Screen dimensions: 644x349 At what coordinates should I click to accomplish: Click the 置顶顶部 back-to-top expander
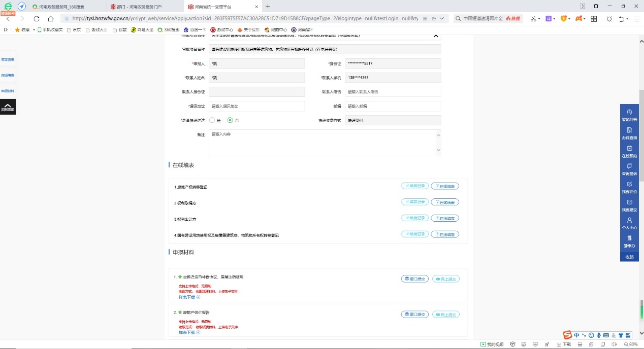click(x=8, y=107)
